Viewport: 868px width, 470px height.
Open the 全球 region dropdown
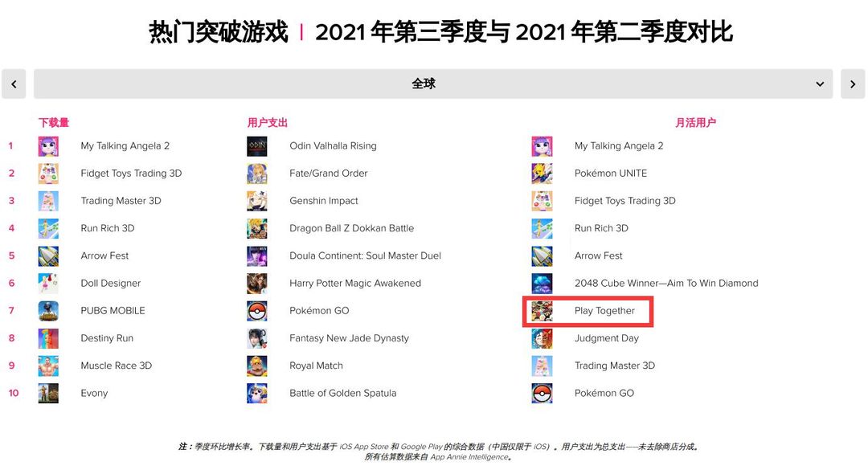point(433,84)
